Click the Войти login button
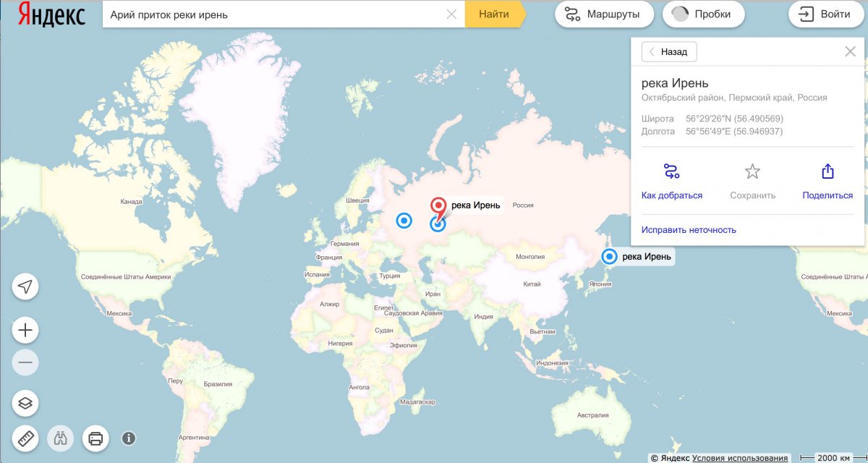 click(825, 14)
